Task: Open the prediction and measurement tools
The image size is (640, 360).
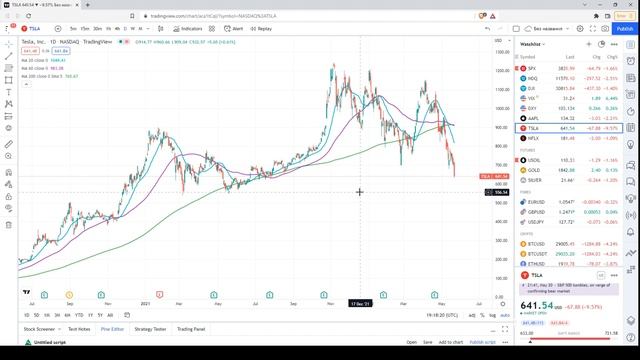Action: click(x=9, y=116)
